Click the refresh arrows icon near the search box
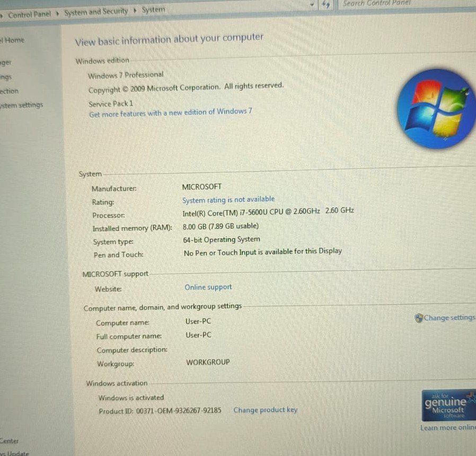476x456 pixels. click(326, 4)
